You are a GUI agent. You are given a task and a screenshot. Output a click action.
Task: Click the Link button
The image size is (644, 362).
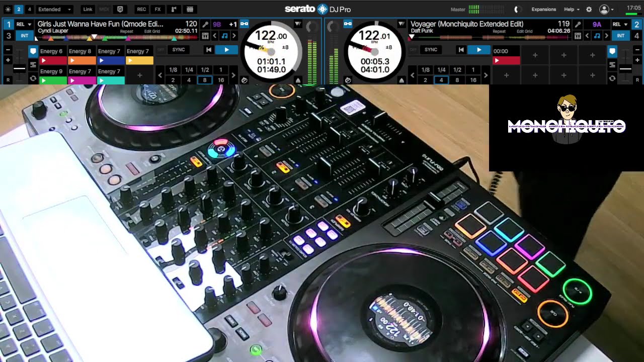88,9
